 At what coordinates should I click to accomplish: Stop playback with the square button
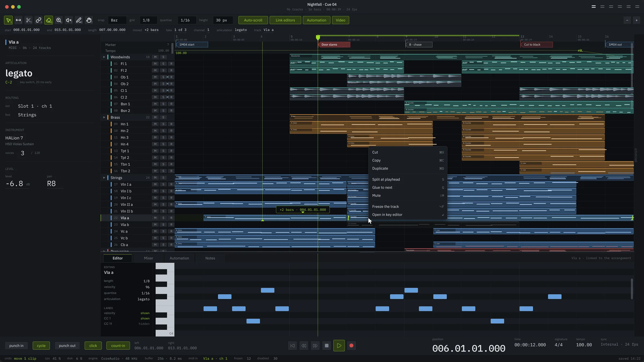coord(327,346)
